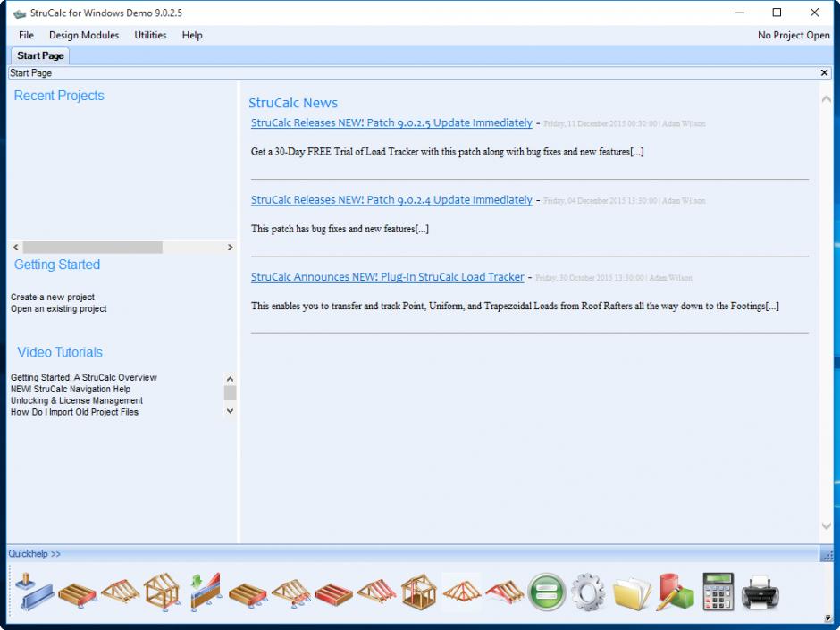Open the Design Modules menu
The height and width of the screenshot is (630, 840).
coord(84,36)
